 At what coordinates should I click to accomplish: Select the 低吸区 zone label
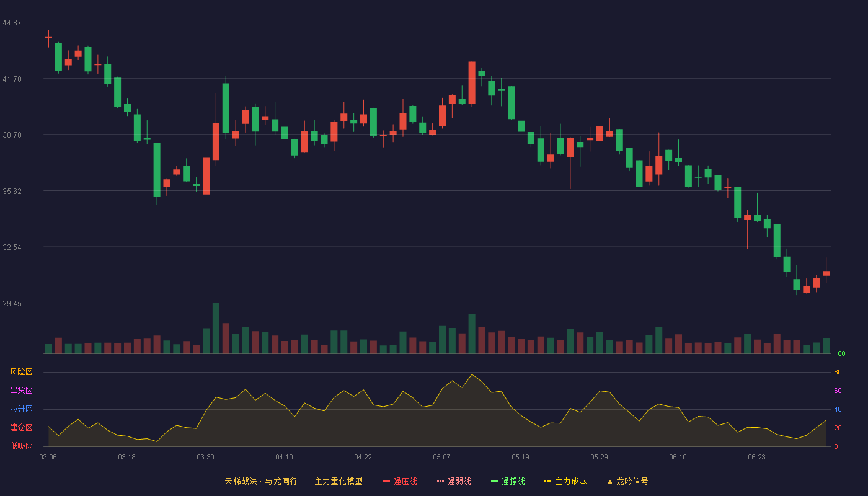[x=21, y=446]
